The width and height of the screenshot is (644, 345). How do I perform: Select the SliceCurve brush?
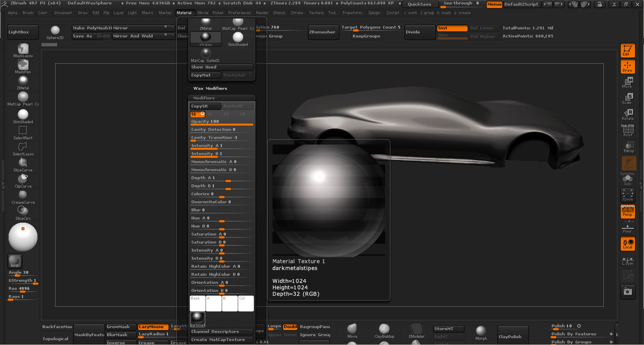23,165
